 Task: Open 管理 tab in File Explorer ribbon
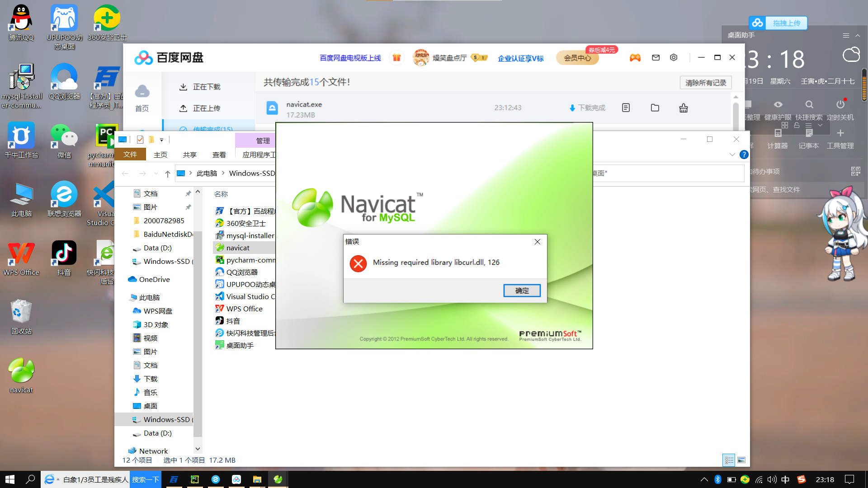point(263,141)
